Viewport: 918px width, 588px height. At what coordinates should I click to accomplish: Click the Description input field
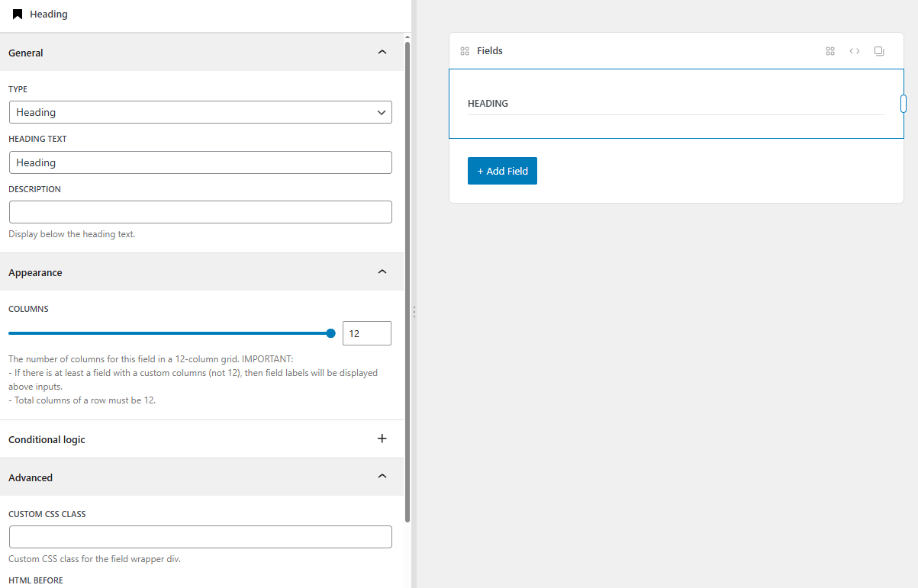point(201,212)
